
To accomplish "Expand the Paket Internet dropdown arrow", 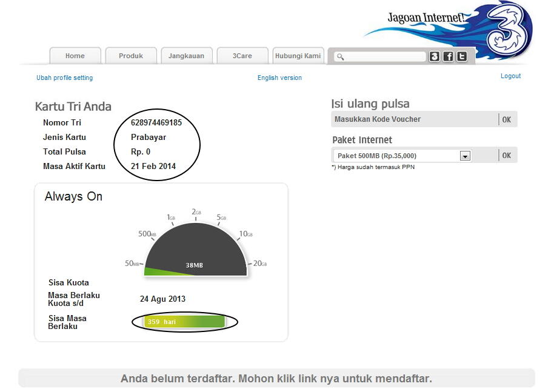I will coord(465,156).
